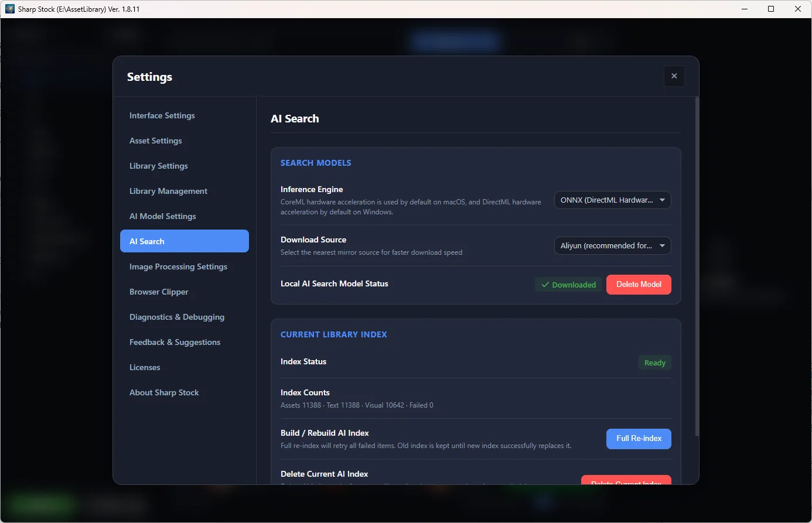This screenshot has height=523, width=812.
Task: Close the Settings dialog with the X button
Action: click(674, 76)
